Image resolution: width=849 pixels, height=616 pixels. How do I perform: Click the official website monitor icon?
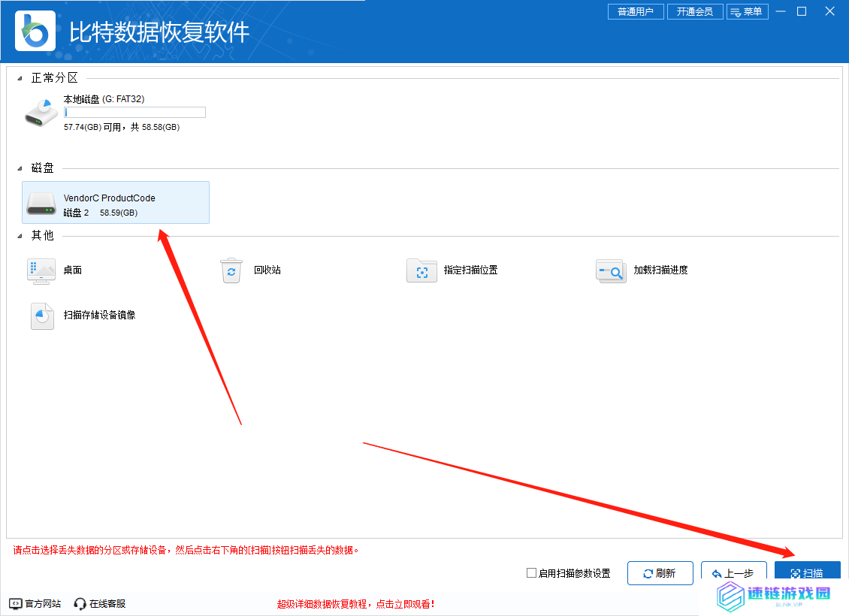coord(16,603)
